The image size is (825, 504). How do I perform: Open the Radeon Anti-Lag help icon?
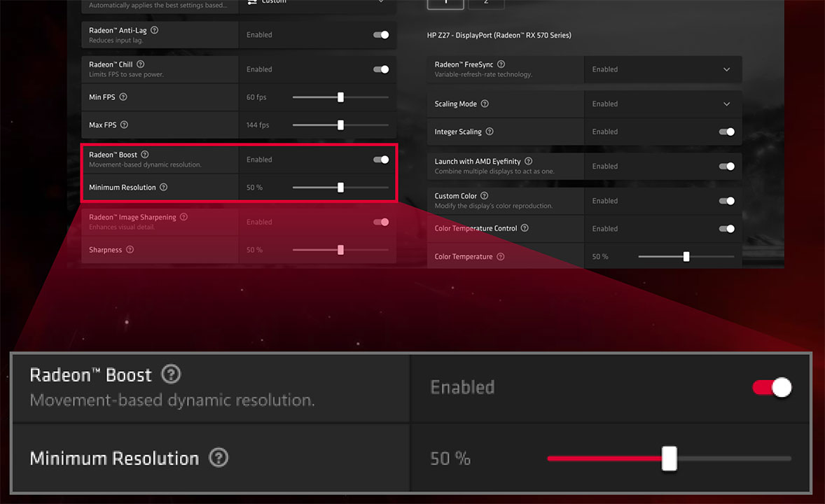(154, 30)
